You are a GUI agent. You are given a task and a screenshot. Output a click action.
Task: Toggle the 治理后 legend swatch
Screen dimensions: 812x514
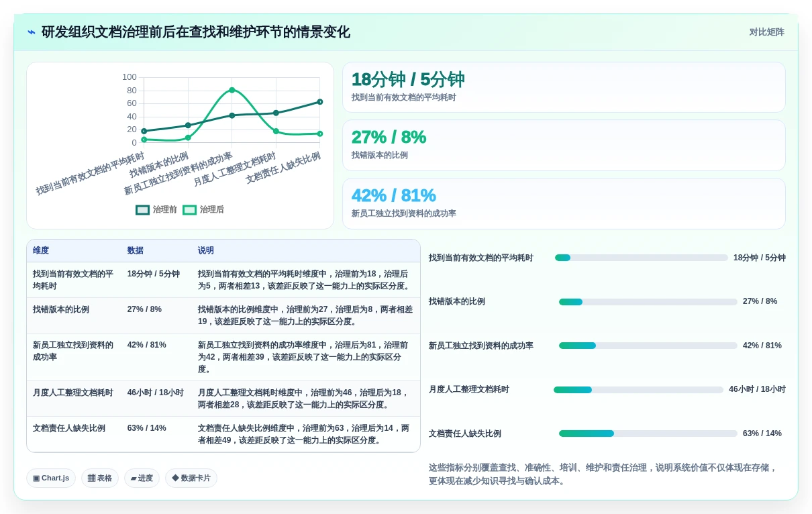189,209
